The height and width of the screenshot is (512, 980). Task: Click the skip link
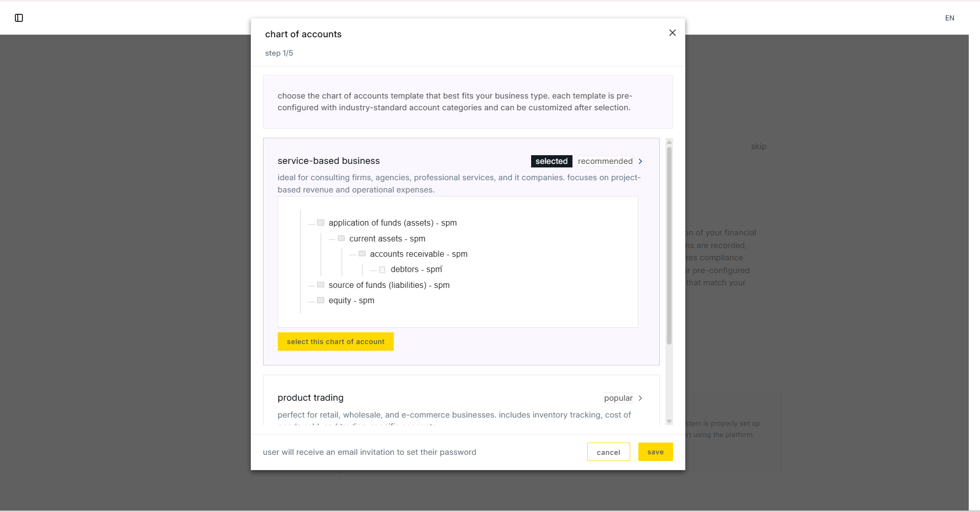click(758, 146)
